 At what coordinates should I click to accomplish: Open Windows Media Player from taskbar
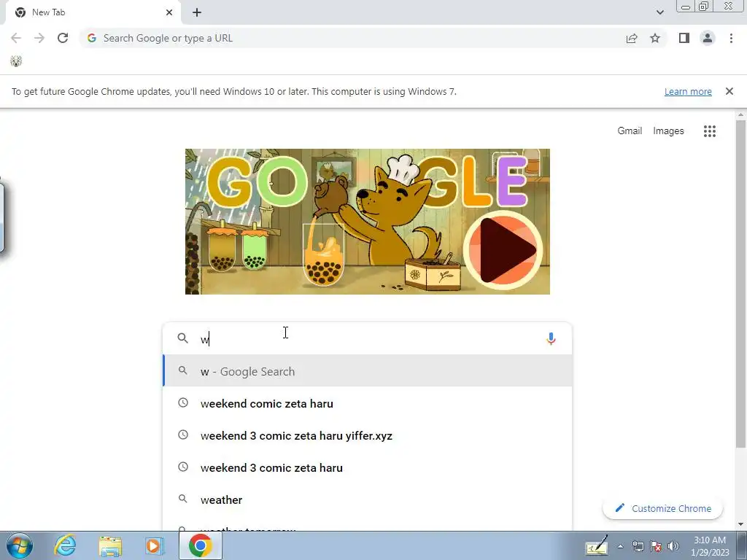(x=155, y=545)
